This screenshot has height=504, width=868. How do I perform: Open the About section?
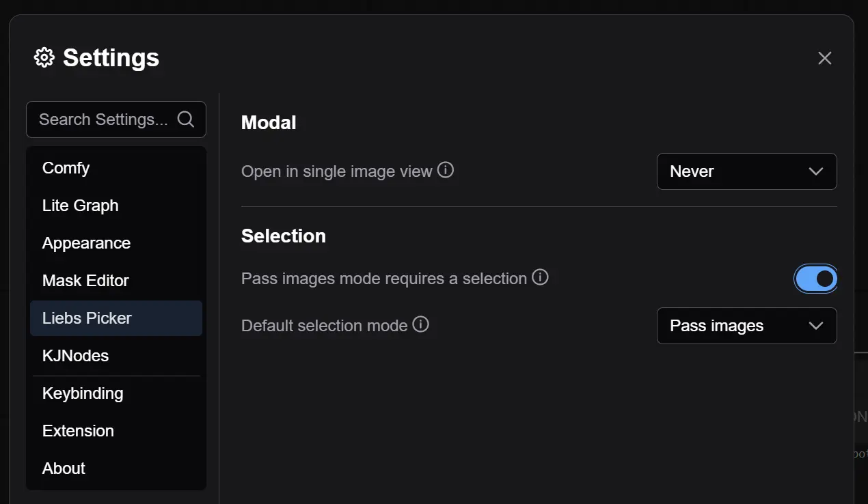click(x=64, y=468)
